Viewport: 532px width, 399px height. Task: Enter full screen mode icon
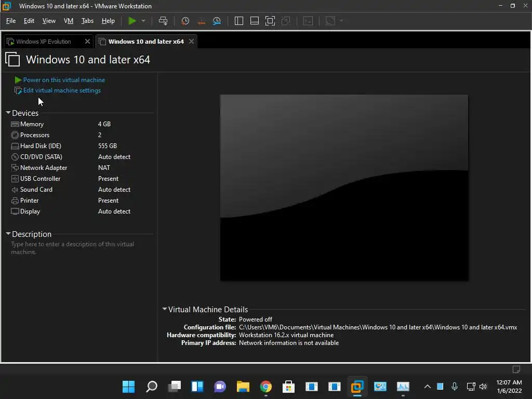[270, 21]
